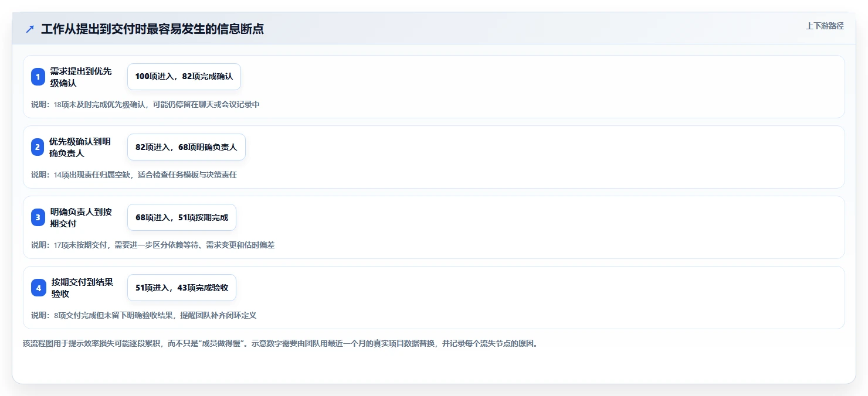868x396 pixels.
Task: Click the heading 优先级确认到明确负责人
Action: click(80, 147)
